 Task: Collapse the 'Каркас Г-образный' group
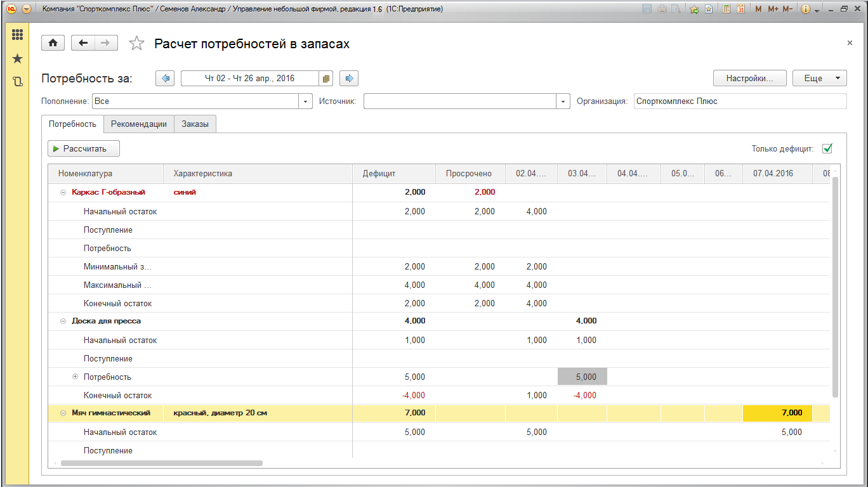point(63,192)
